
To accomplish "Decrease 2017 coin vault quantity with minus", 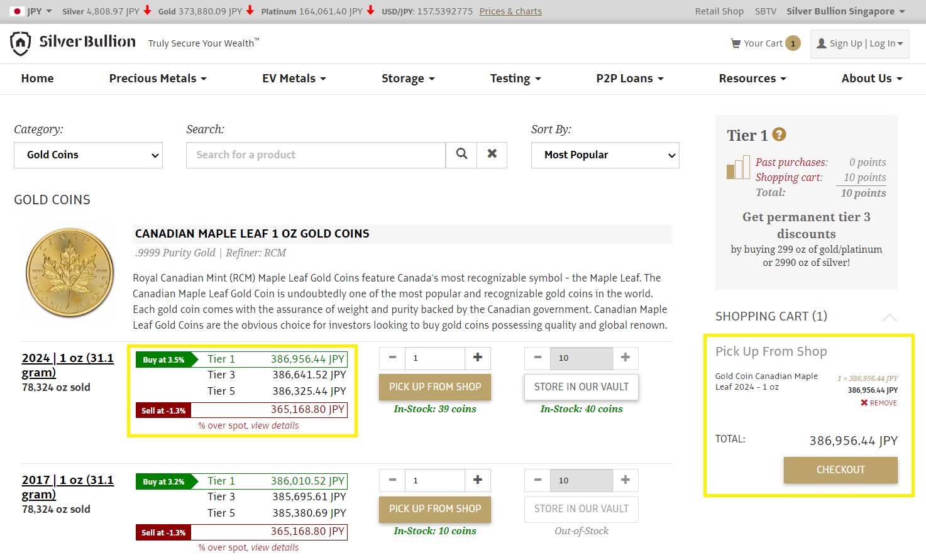I will point(537,480).
